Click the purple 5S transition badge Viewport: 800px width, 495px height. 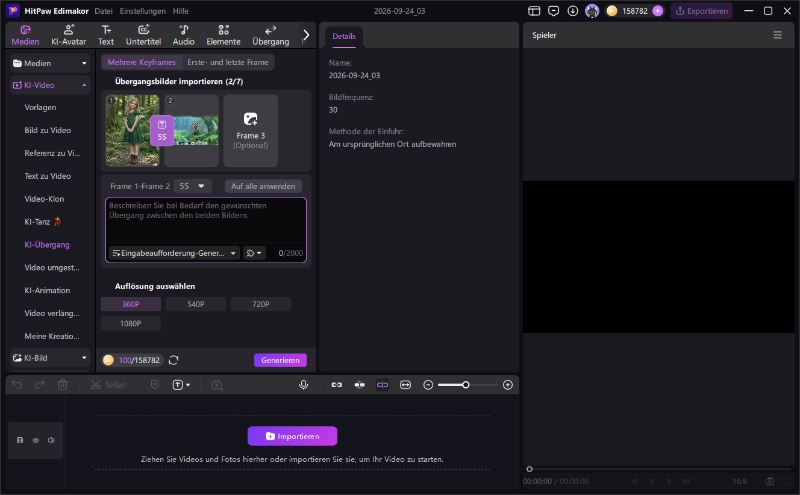click(162, 131)
